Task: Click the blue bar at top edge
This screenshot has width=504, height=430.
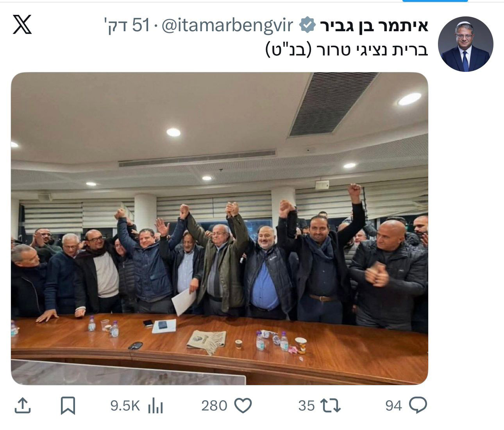Action: tap(435, 1)
